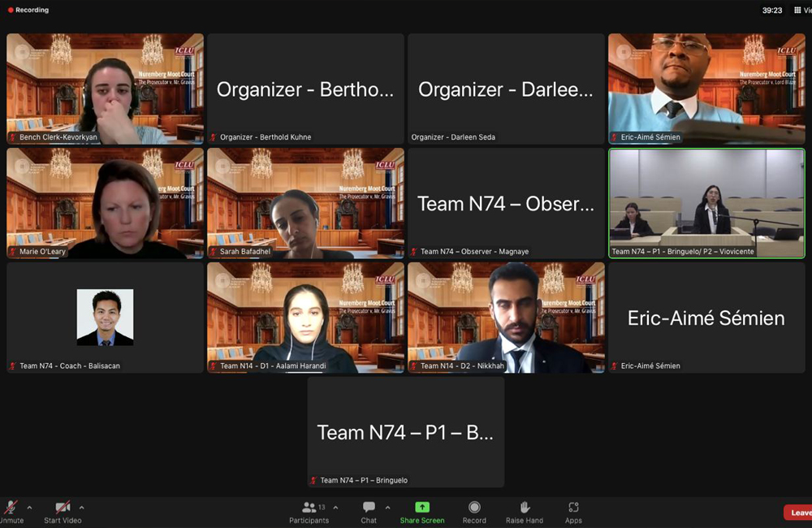Expand video options arrow beside Start Video
The image size is (812, 528).
click(81, 508)
